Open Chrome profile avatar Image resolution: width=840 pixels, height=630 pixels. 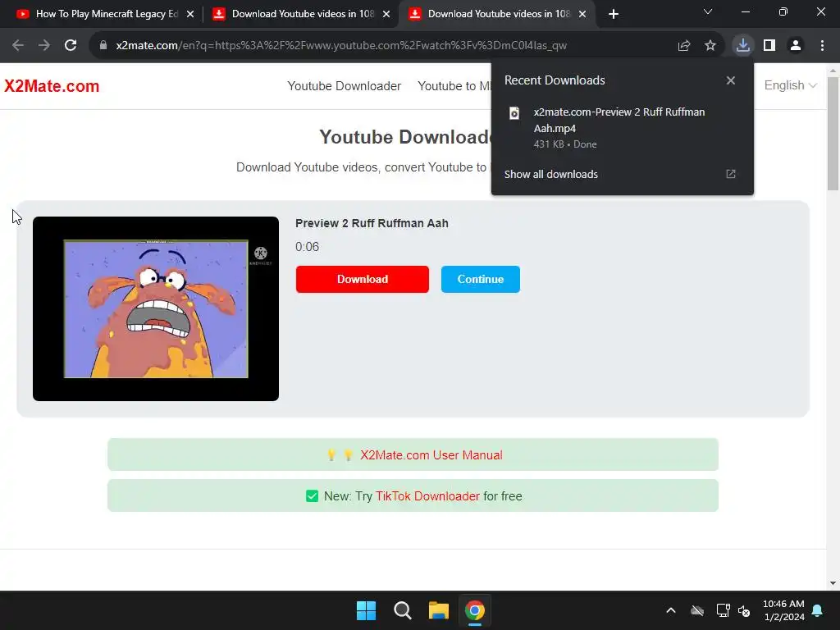796,46
